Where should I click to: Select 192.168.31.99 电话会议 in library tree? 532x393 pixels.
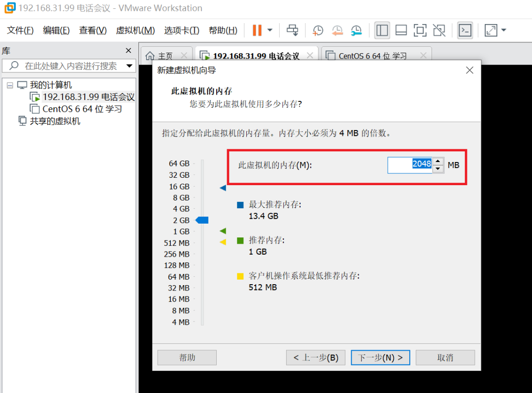pos(89,97)
